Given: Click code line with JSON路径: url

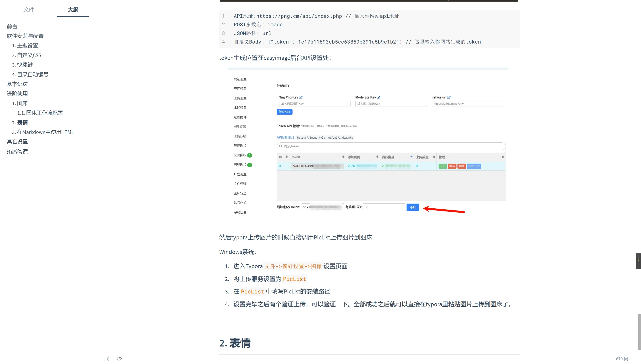Looking at the screenshot, I should pos(252,33).
